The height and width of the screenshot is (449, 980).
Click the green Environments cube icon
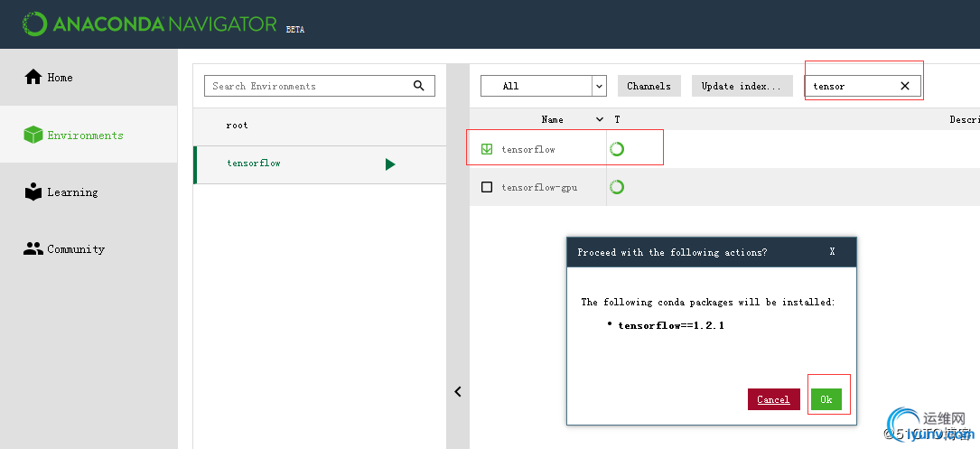33,135
